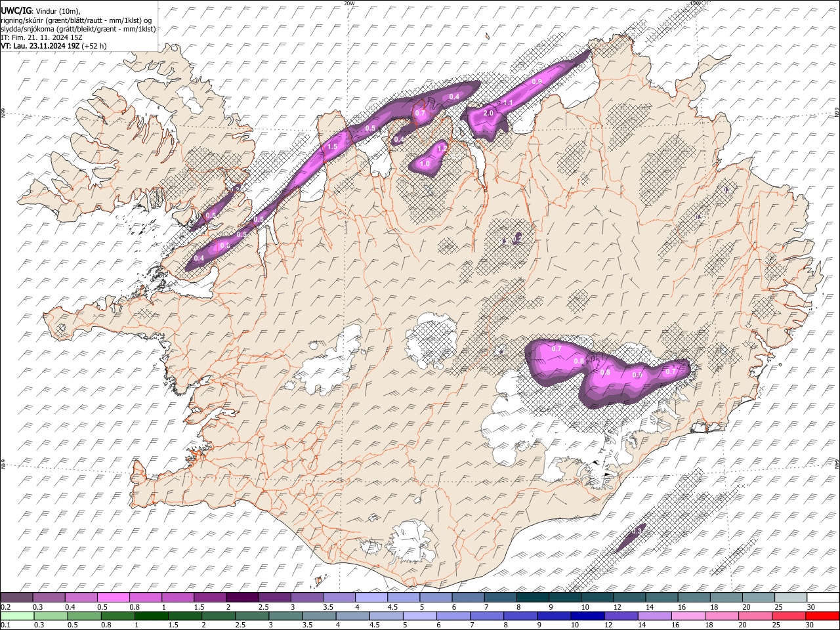Select the bright pink 0.5 snow legend swatch
Image resolution: width=840 pixels, height=630 pixels.
114,598
